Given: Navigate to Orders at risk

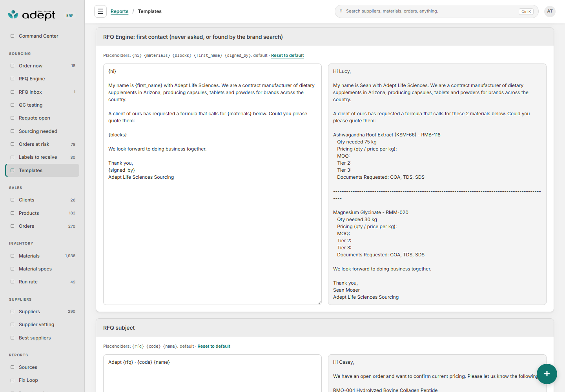Looking at the screenshot, I should (x=42, y=144).
